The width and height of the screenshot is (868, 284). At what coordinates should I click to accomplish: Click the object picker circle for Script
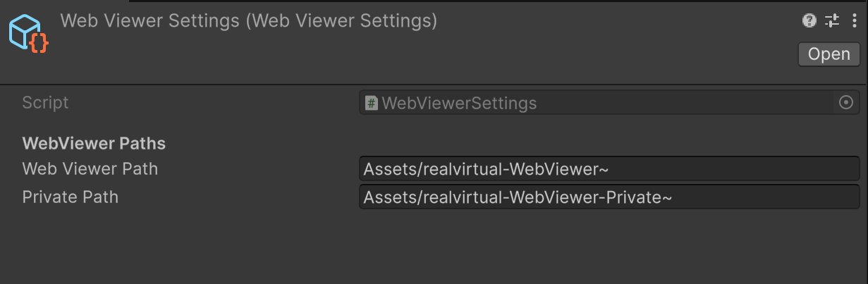[x=846, y=103]
